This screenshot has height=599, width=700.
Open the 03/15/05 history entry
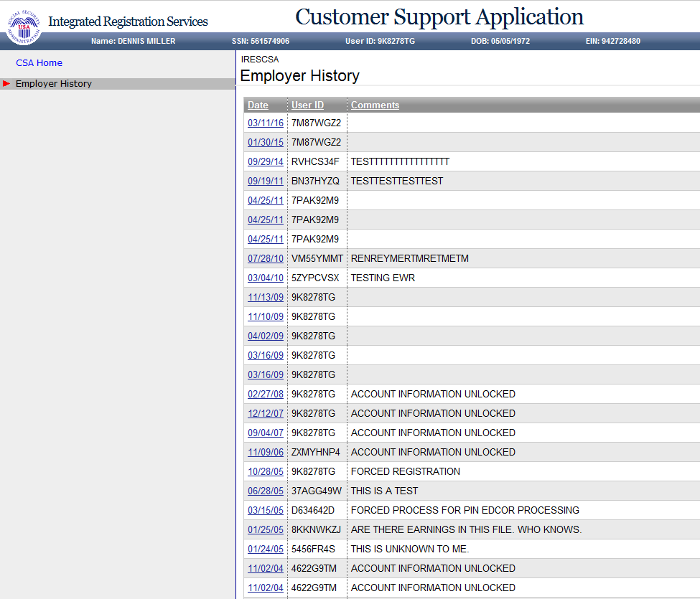(266, 510)
